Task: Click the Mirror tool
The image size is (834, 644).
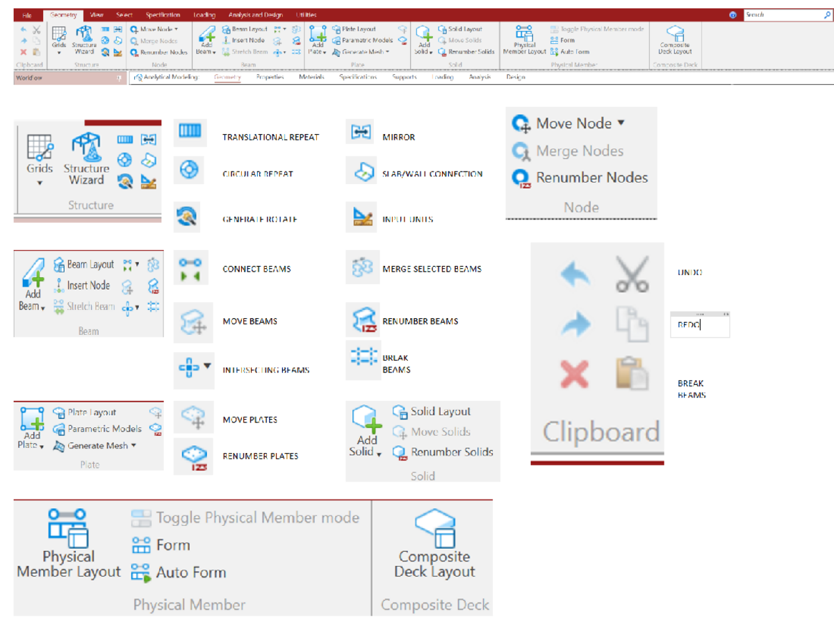Action: coord(361,132)
